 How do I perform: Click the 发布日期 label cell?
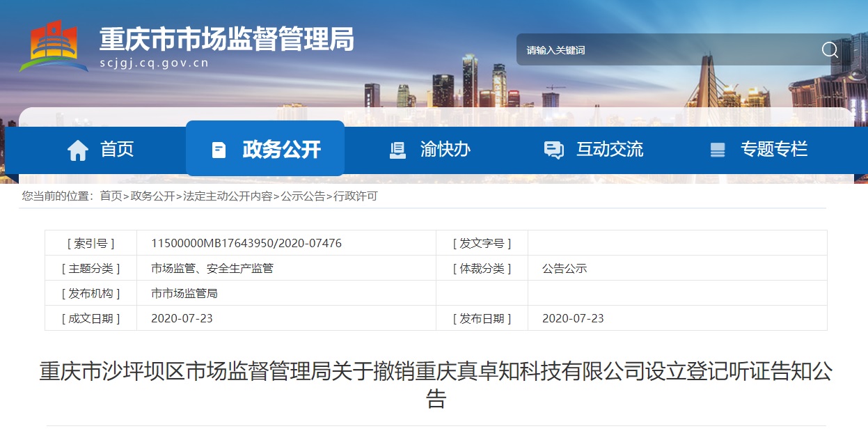click(482, 318)
